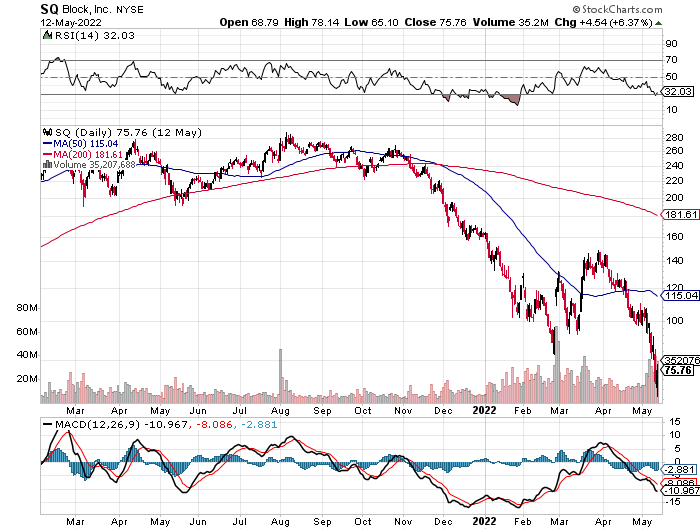Click the blue -2.881 value in MACD legend

pos(259,424)
